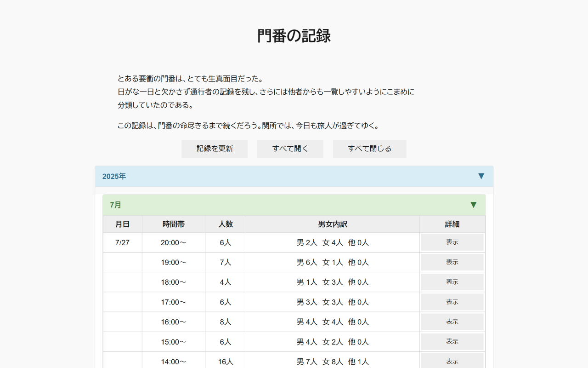
Task: Click the paragraph starting とある要衝の門番は
Action: (x=266, y=92)
